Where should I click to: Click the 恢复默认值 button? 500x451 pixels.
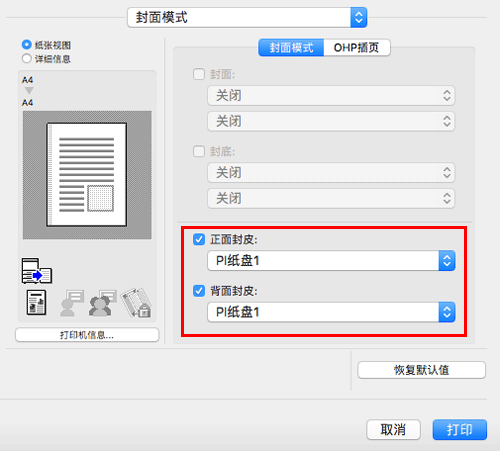(x=421, y=370)
